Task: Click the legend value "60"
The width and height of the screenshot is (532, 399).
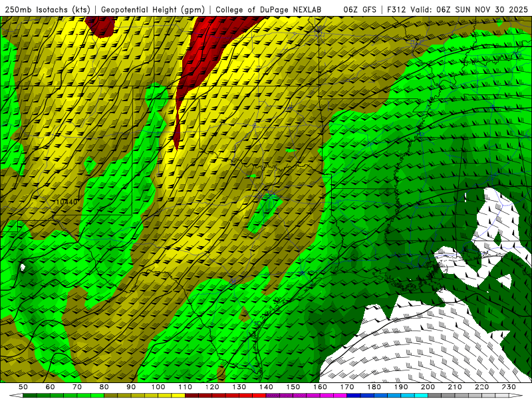Action: pyautogui.click(x=51, y=387)
